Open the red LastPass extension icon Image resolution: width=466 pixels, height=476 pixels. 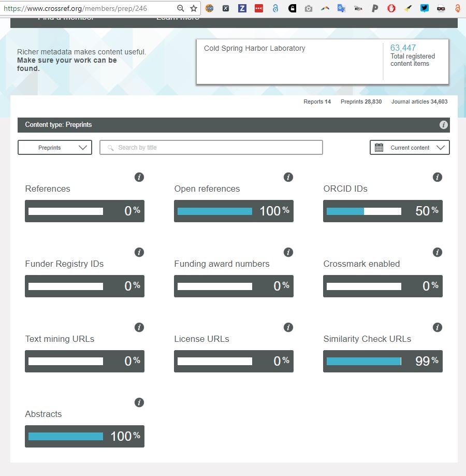[259, 8]
